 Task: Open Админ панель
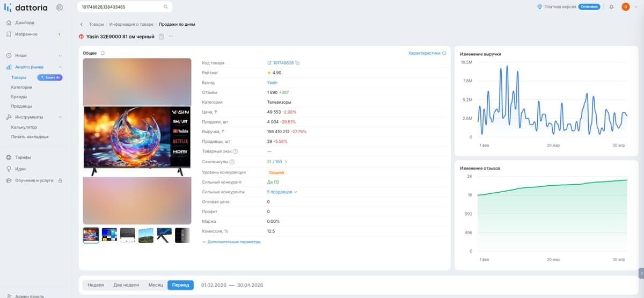30,295
